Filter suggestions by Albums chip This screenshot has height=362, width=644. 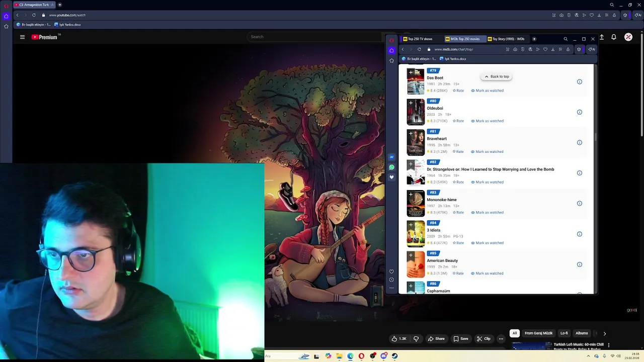coord(582,333)
